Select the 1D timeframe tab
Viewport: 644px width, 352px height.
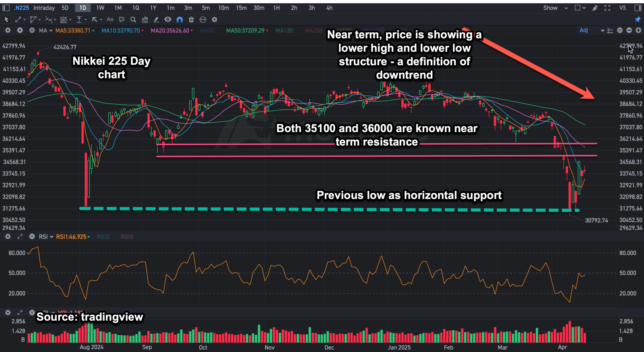(83, 8)
